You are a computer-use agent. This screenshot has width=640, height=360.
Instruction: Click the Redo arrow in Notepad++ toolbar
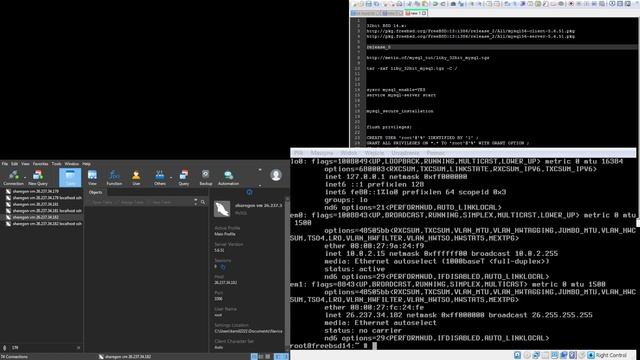pyautogui.click(x=443, y=4)
